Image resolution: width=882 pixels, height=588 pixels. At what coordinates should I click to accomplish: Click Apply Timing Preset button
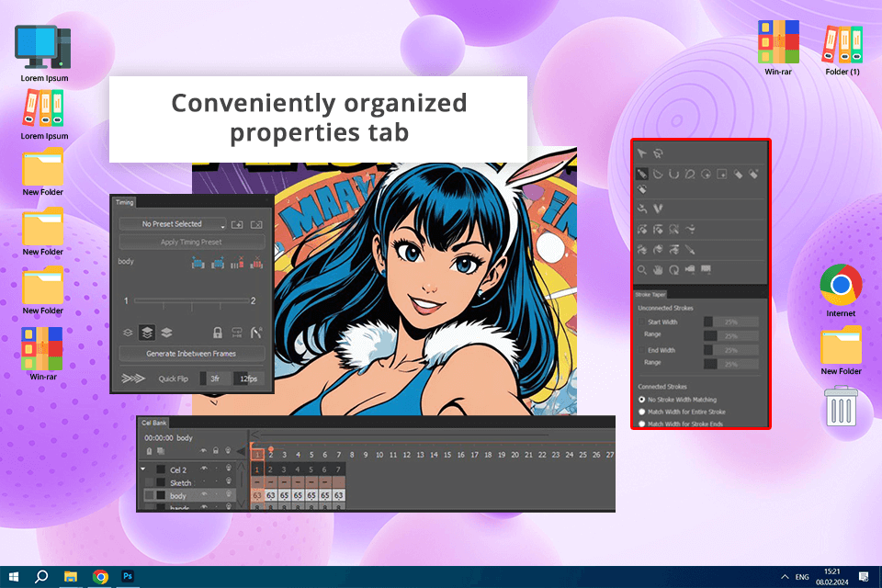(192, 242)
